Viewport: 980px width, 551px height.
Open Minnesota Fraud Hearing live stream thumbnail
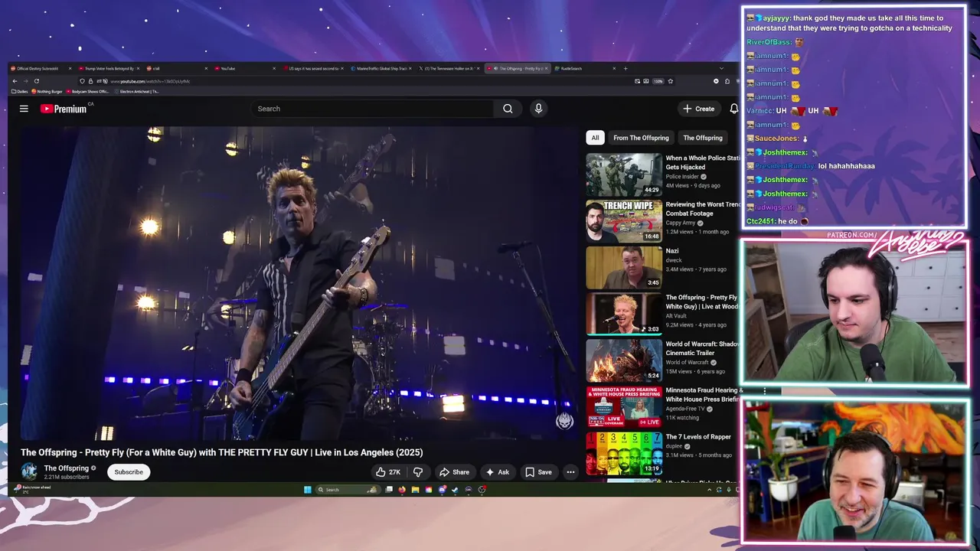(x=624, y=407)
